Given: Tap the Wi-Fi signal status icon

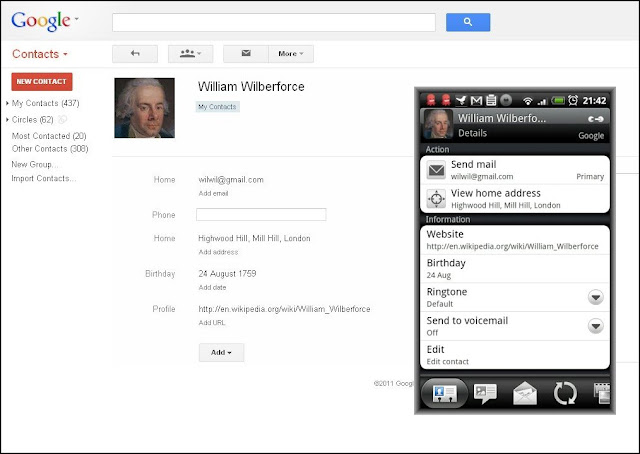Looking at the screenshot, I should (x=528, y=100).
